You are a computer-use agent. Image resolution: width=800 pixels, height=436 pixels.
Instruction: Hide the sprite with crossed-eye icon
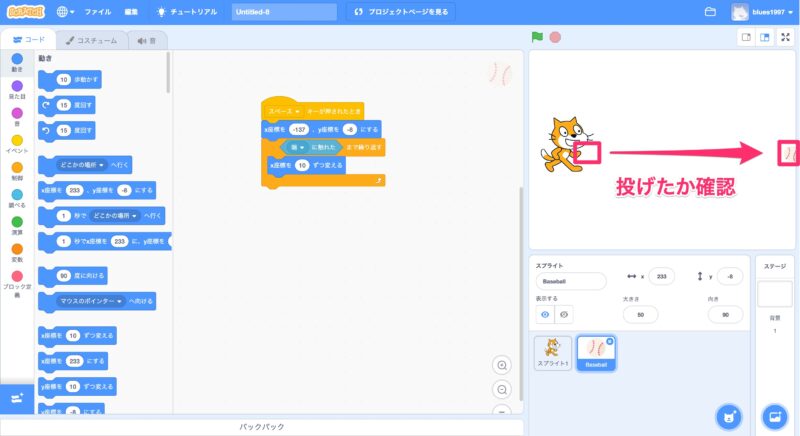(x=565, y=314)
